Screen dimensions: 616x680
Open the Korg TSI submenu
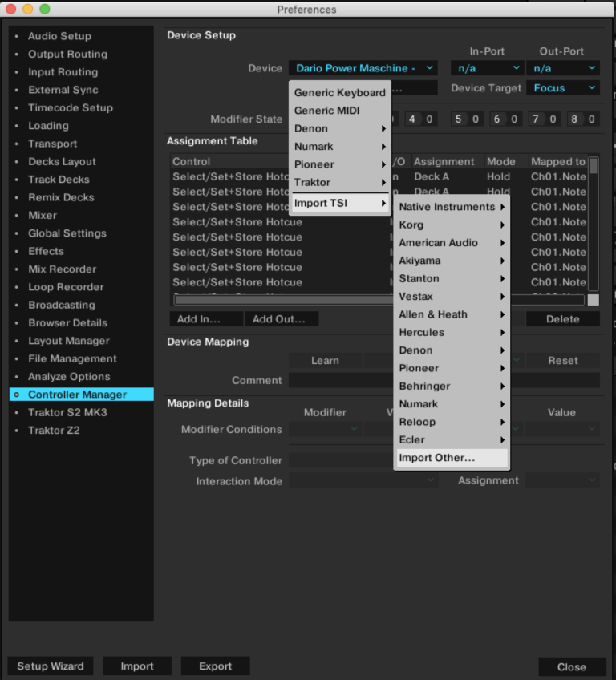[x=451, y=225]
